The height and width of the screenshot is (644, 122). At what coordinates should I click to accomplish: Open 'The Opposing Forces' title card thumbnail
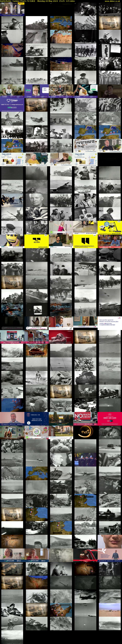point(12,282)
